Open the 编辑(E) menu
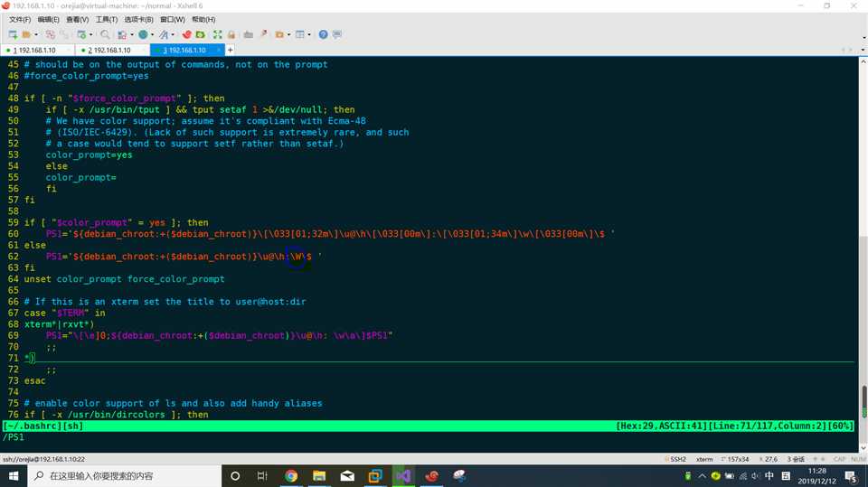This screenshot has height=487, width=868. (x=48, y=19)
